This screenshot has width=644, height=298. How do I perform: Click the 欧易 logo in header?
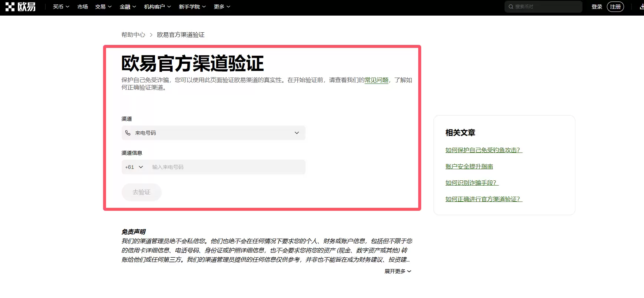20,7
